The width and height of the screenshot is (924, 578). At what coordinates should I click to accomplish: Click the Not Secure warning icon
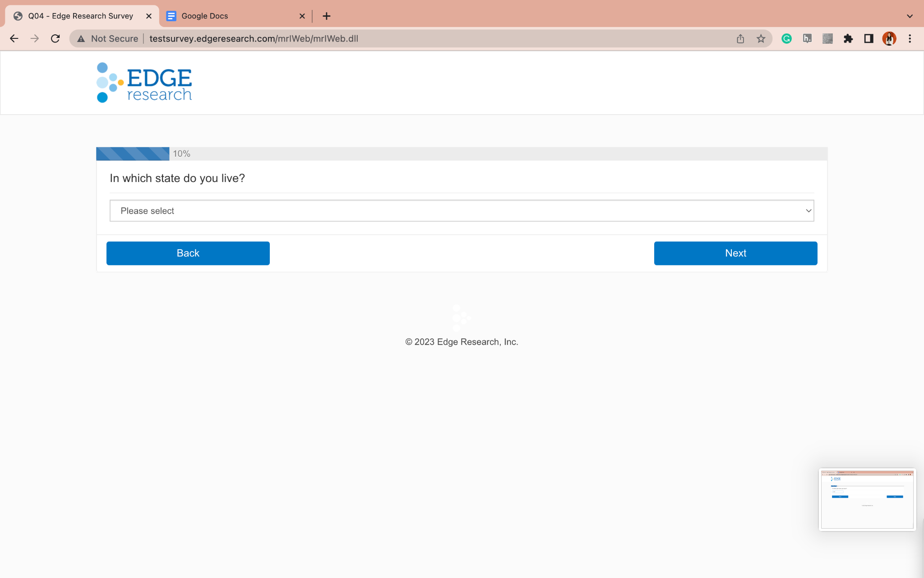click(81, 39)
